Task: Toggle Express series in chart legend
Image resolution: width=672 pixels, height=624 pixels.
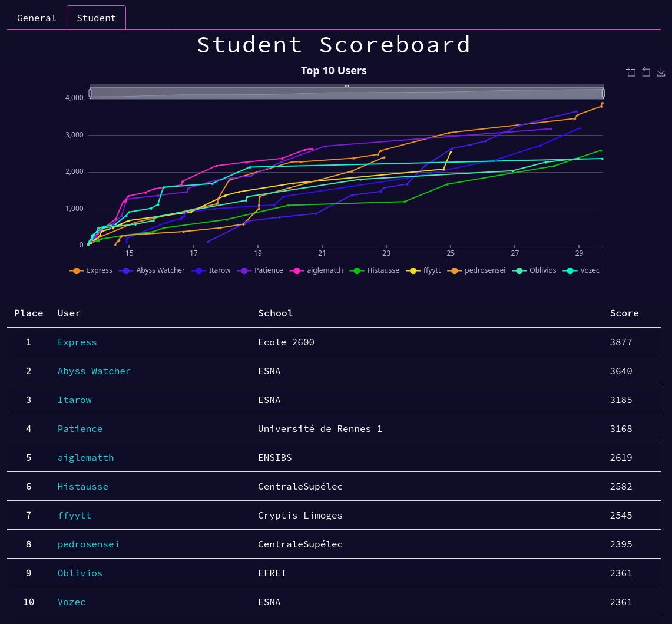Action: [x=91, y=270]
